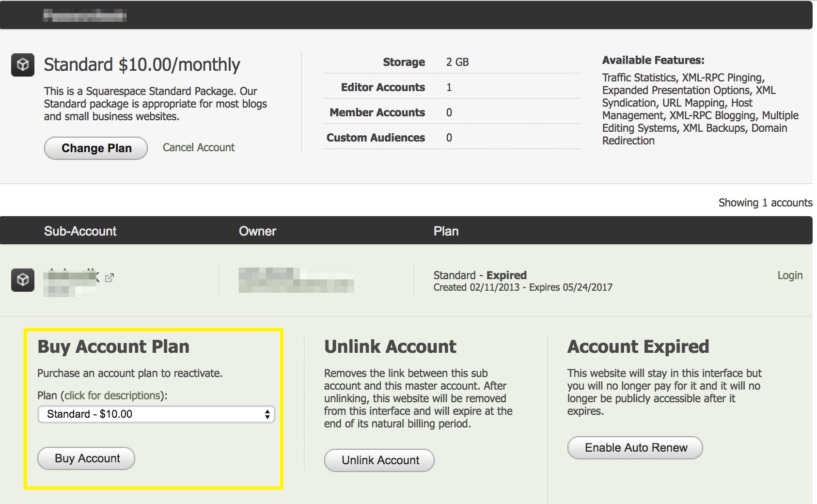This screenshot has width=817, height=504.
Task: Click the Cancel Account link
Action: pyautogui.click(x=198, y=147)
